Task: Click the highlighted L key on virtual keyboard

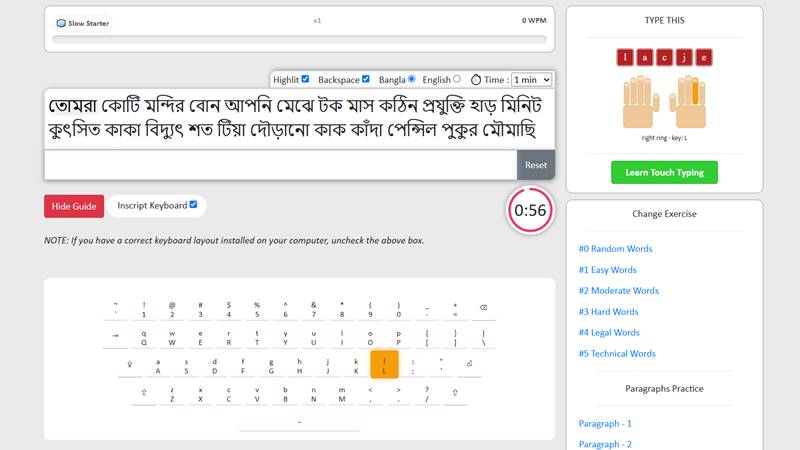Action: pyautogui.click(x=384, y=364)
